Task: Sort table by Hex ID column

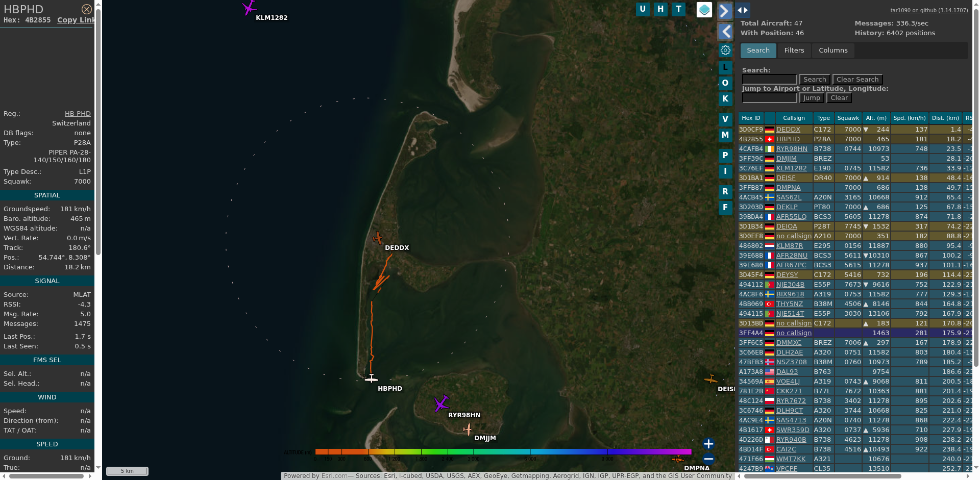Action: (751, 118)
